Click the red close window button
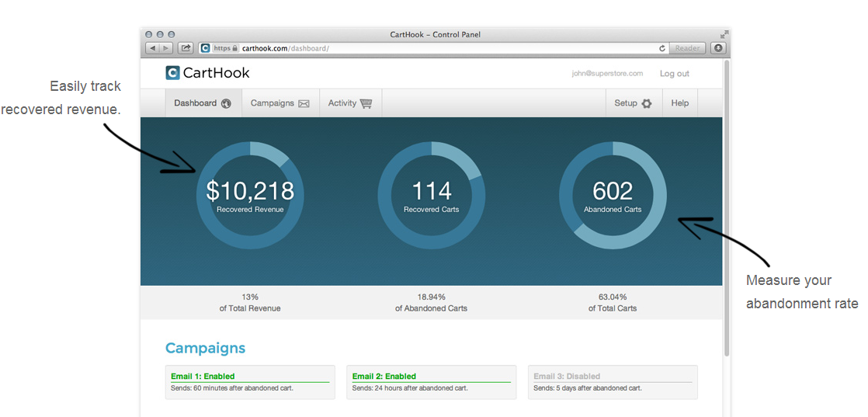 tap(149, 34)
